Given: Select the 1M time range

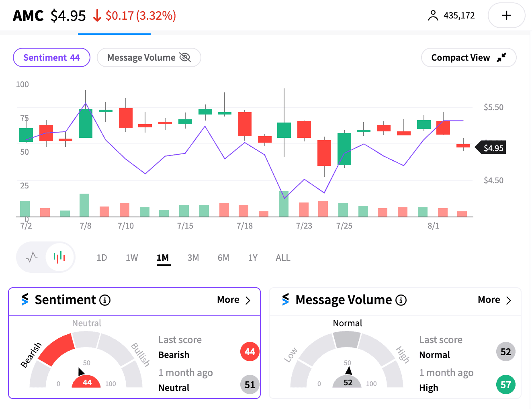Looking at the screenshot, I should [163, 258].
